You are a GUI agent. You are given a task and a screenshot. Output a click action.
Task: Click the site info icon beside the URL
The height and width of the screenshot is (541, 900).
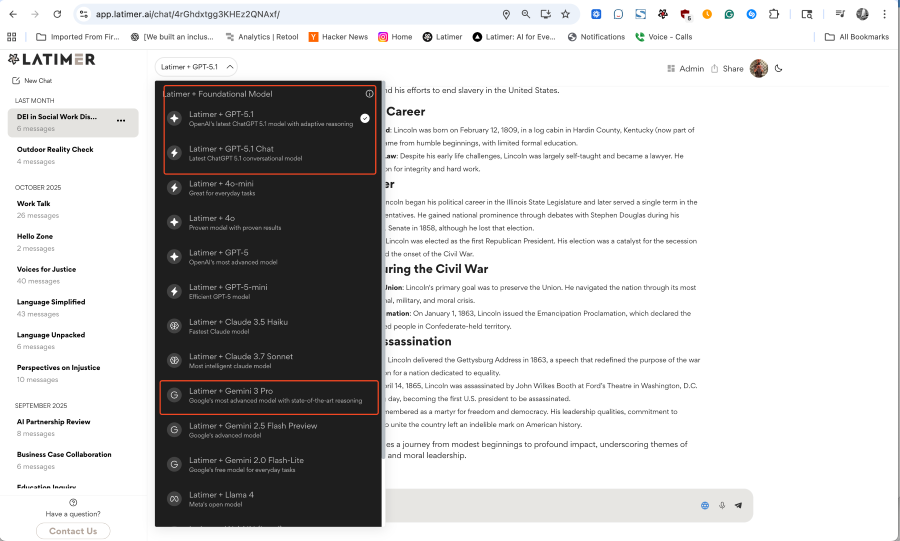84,14
